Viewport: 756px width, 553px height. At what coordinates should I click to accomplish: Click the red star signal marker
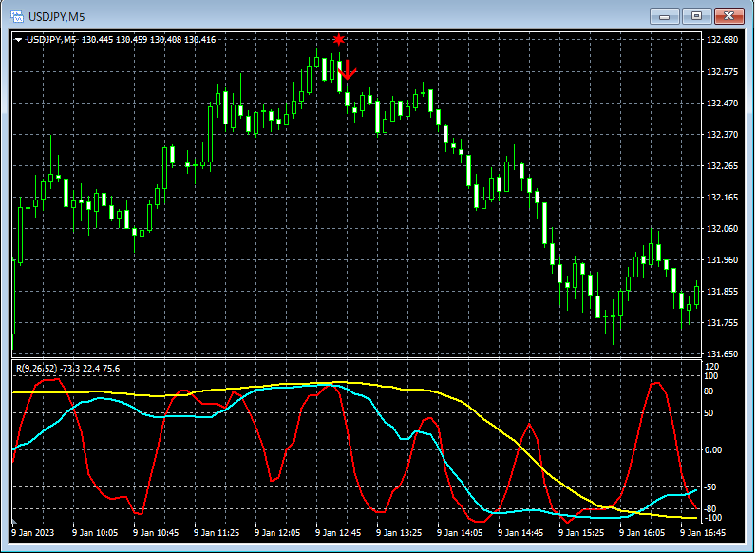pyautogui.click(x=339, y=39)
